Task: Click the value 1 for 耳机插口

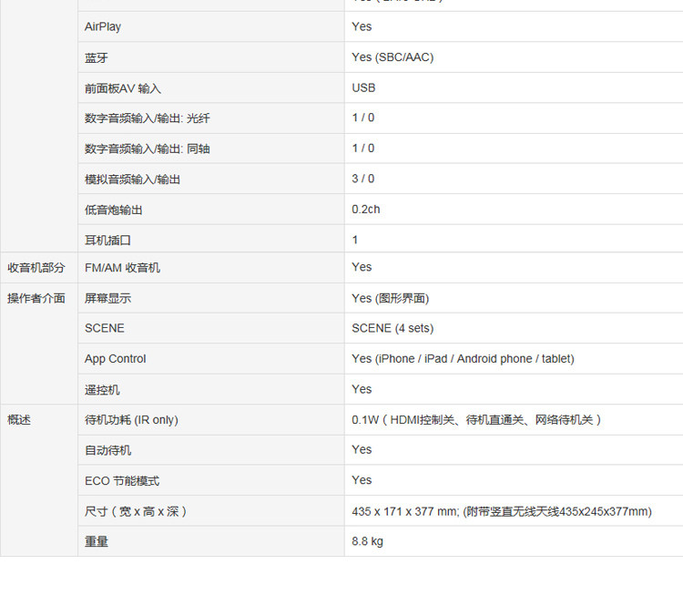Action: click(x=355, y=240)
